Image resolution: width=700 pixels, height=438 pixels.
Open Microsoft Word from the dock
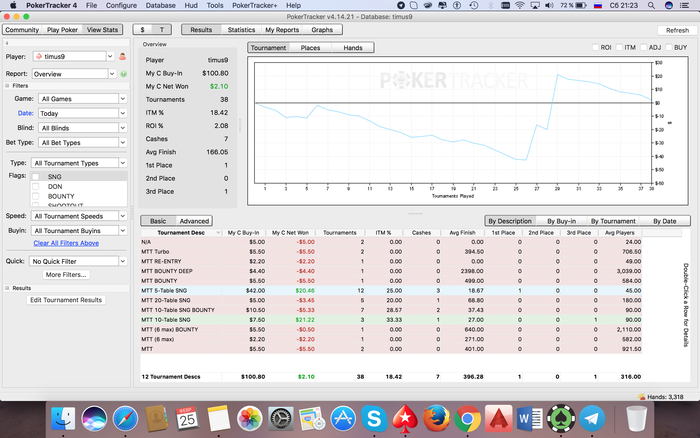coord(529,419)
